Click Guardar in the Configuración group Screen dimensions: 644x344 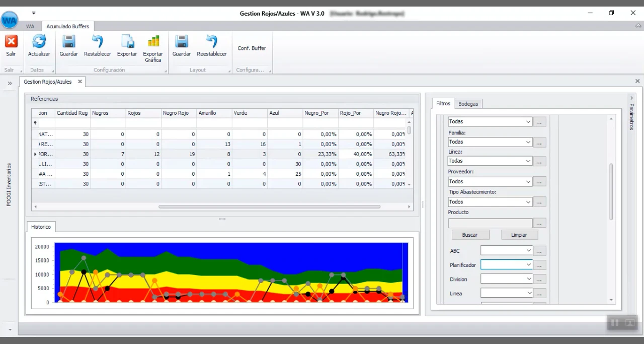[68, 42]
